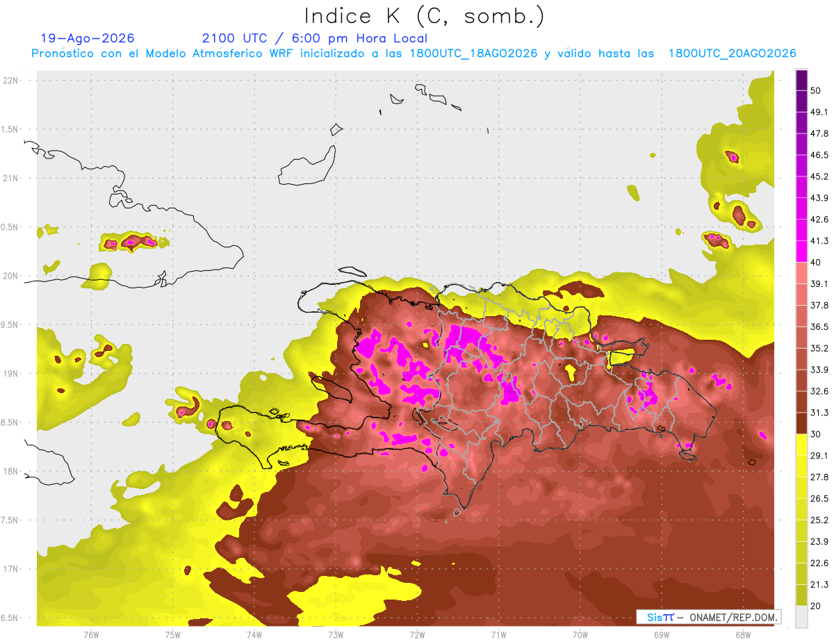Image resolution: width=834 pixels, height=644 pixels.
Task: Click the legend value "23.9"
Action: point(819,542)
